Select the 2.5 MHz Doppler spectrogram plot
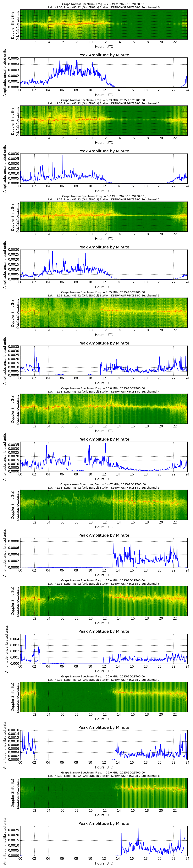Screen dimensions: 193x868 coord(104,24)
